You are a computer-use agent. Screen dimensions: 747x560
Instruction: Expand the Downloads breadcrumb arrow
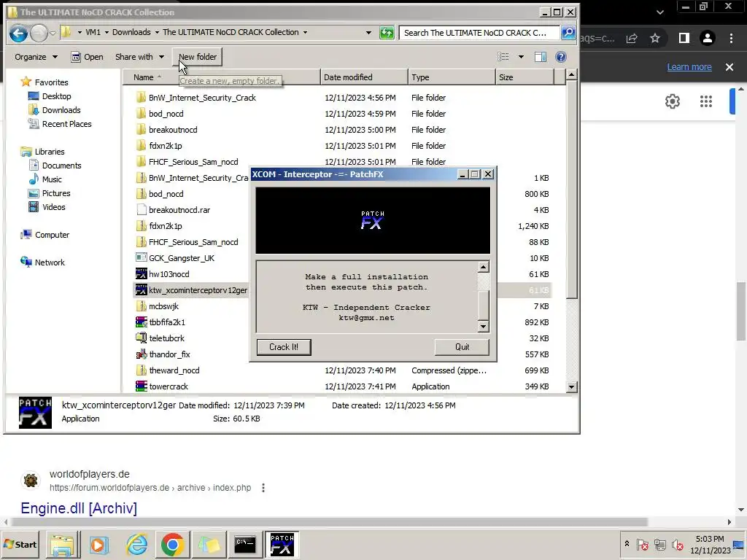pos(156,32)
